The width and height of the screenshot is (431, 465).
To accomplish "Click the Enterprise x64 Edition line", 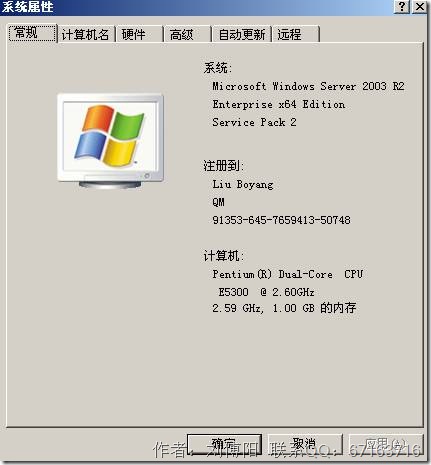I will click(x=279, y=105).
